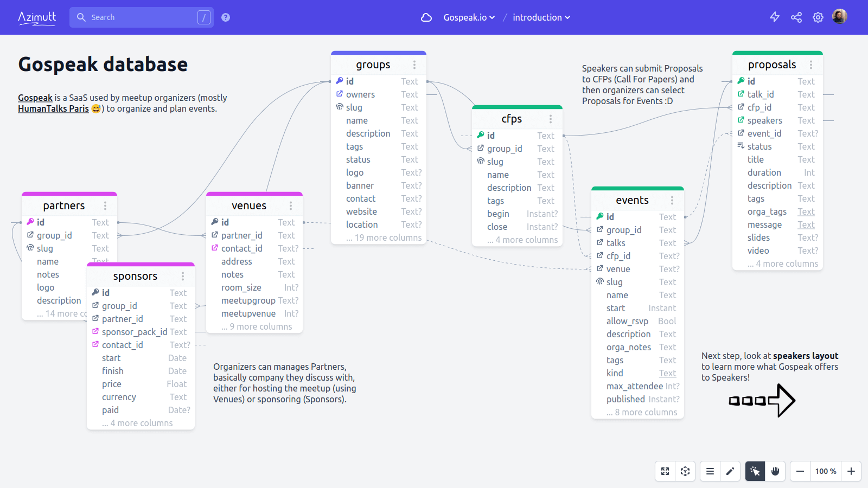Click the status column in proposals
The image size is (868, 488).
(777, 146)
